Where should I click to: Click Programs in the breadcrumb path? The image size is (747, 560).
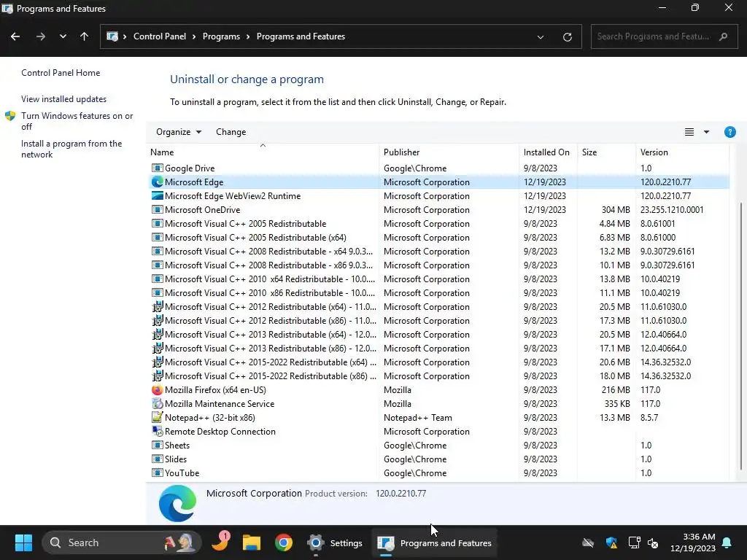221,36
